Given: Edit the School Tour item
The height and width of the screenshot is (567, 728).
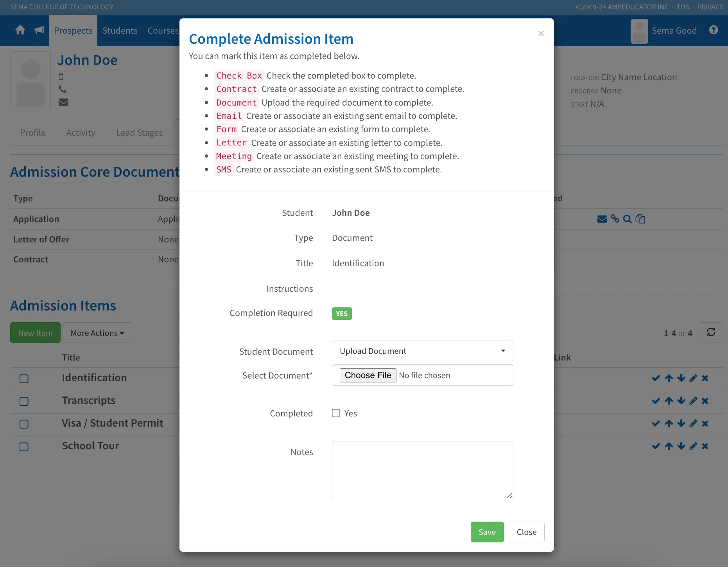Looking at the screenshot, I should [x=693, y=446].
